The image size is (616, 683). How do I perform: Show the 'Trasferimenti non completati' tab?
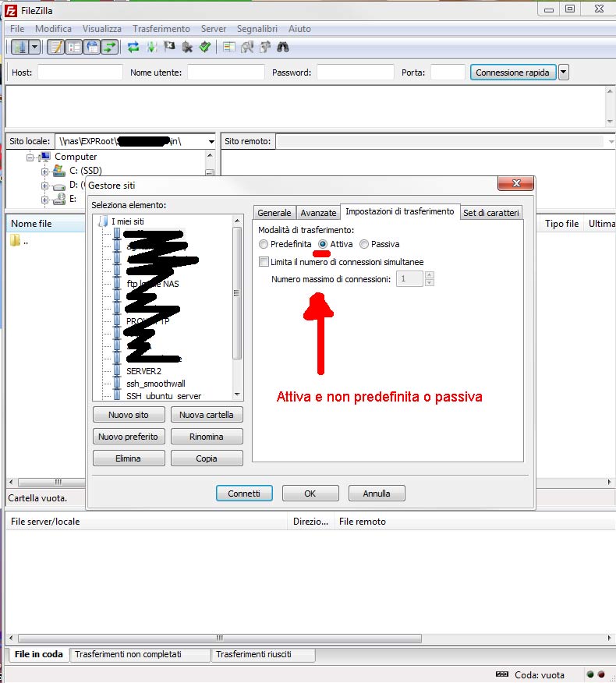tap(140, 654)
